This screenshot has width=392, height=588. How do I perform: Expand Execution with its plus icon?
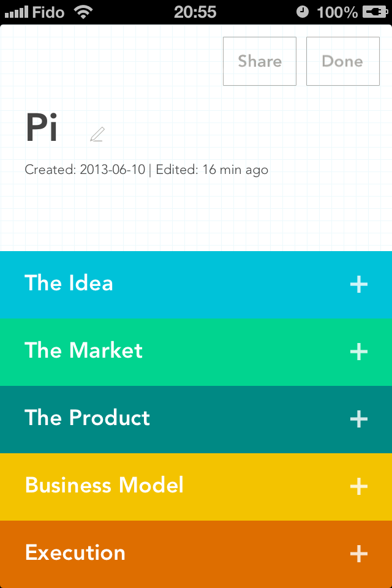pyautogui.click(x=358, y=554)
